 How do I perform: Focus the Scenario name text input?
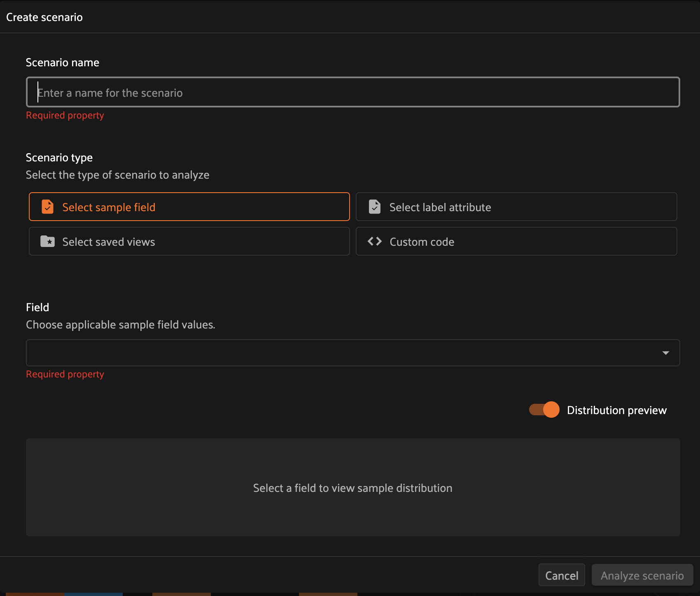coord(353,92)
